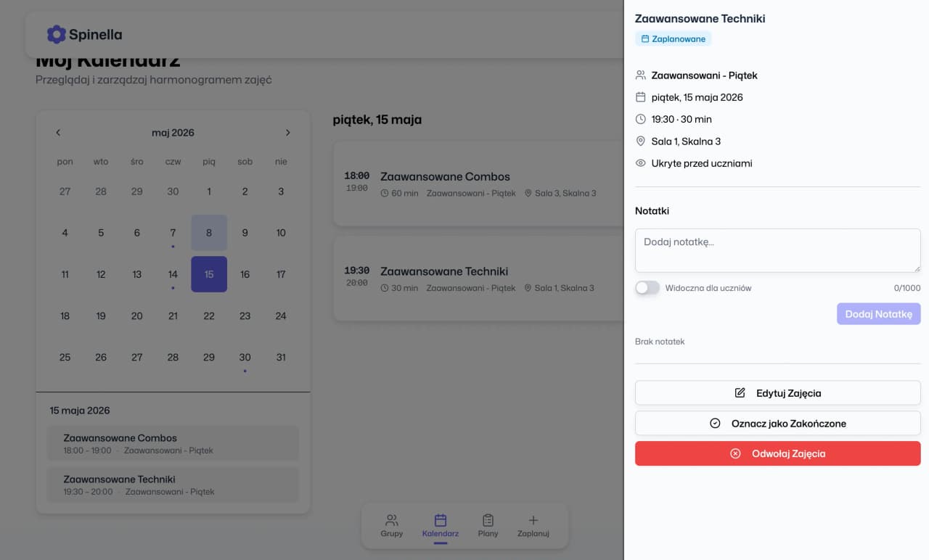929x560 pixels.
Task: Click eye icon beside Ukryte przed uczniami
Action: click(640, 163)
